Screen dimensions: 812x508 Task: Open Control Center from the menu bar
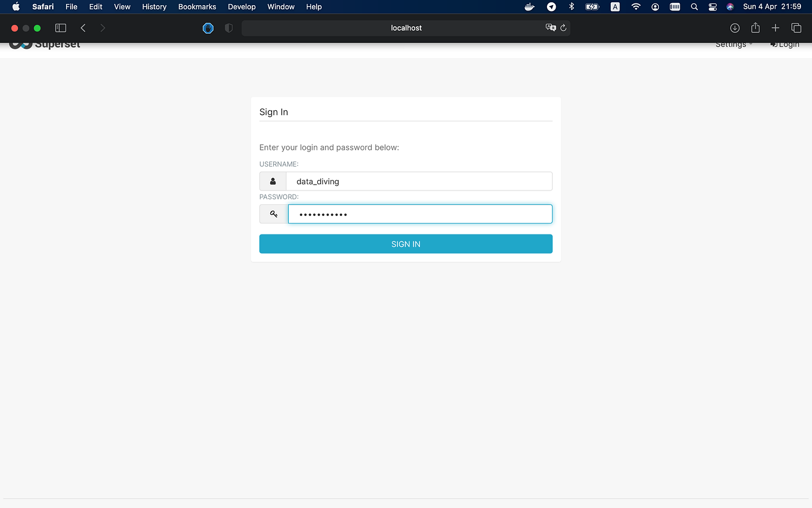click(712, 6)
